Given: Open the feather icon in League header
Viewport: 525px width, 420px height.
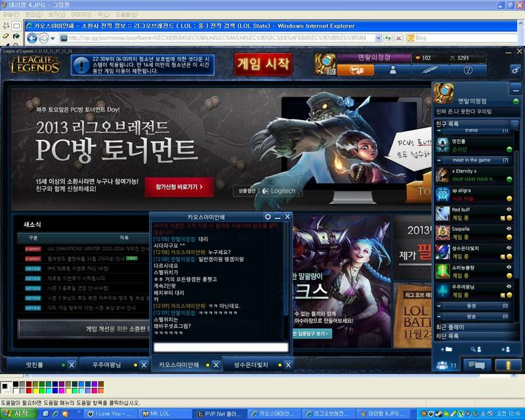Looking at the screenshot, I should pyautogui.click(x=430, y=70).
